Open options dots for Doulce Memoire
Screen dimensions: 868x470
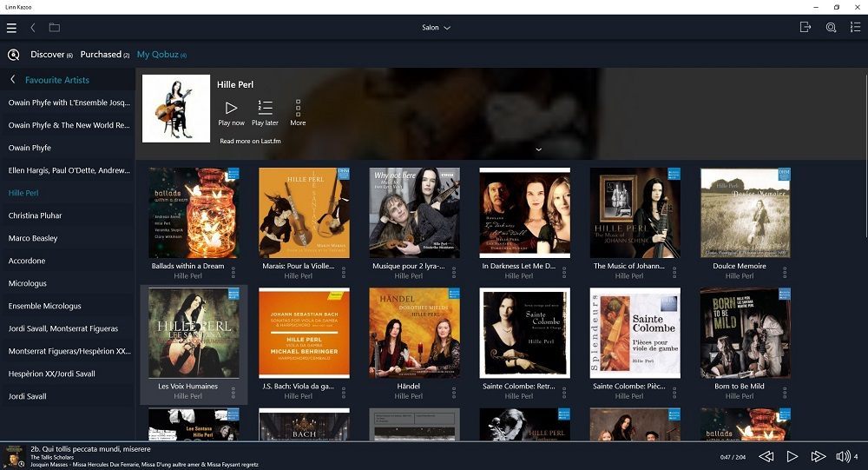[785, 272]
